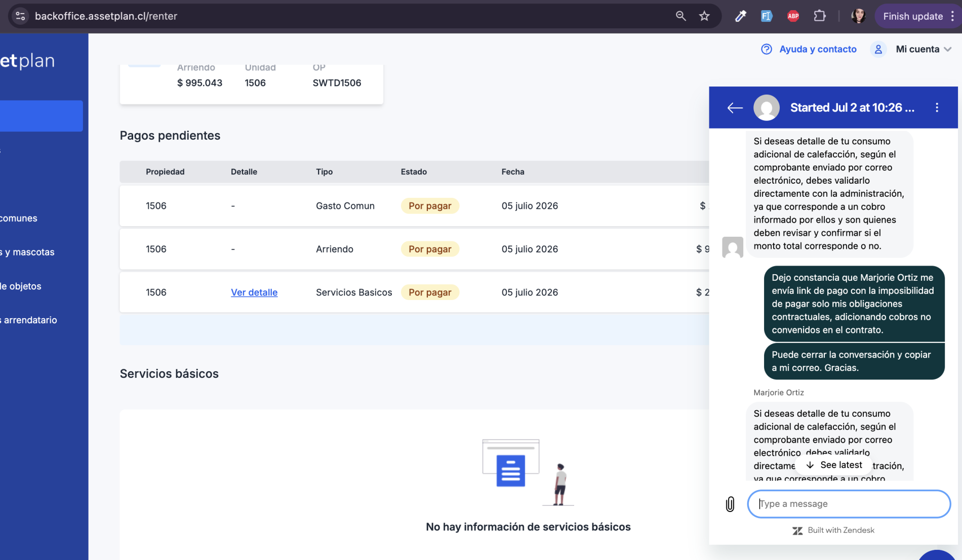
Task: Click the assetplan logo in sidebar
Action: click(27, 61)
